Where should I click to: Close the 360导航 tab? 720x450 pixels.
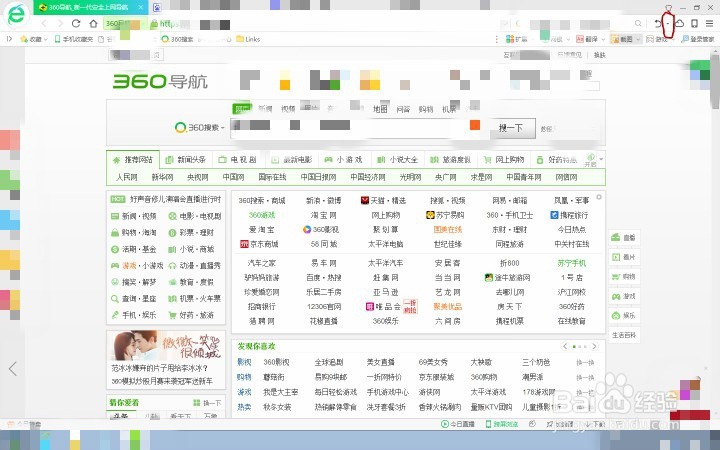(x=141, y=7)
